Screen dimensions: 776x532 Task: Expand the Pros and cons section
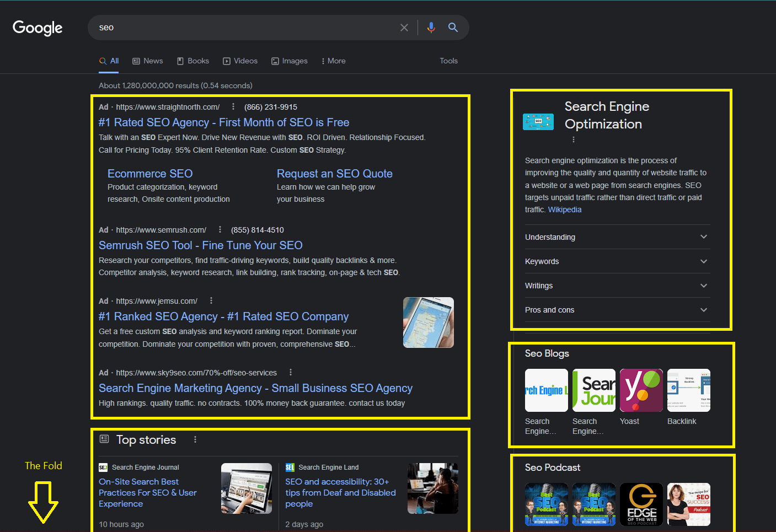tap(617, 310)
